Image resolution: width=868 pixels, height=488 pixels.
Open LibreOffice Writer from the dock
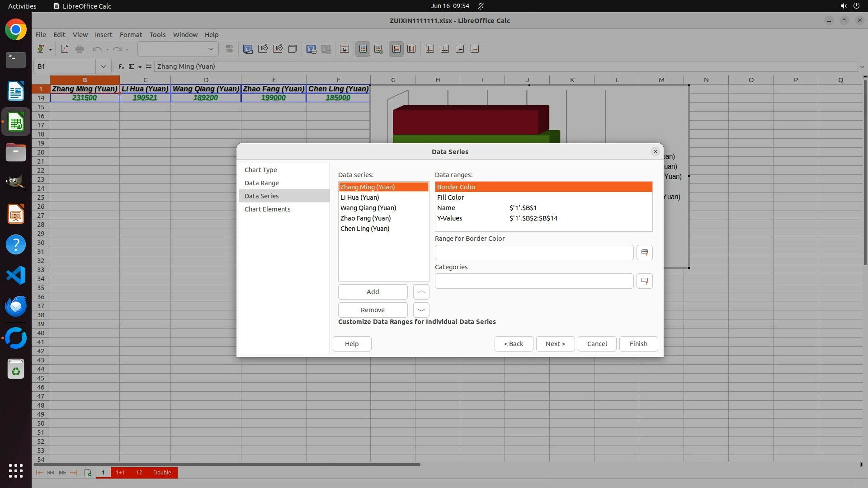16,91
